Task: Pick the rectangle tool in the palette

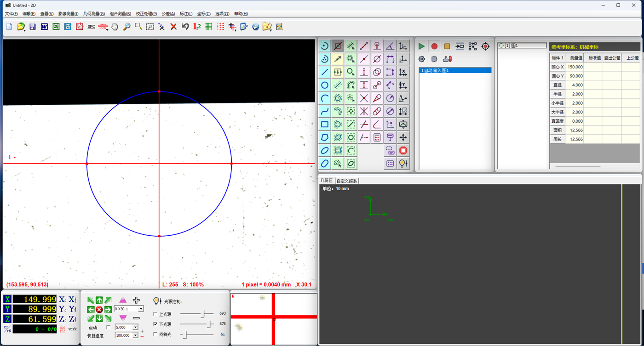Action: click(325, 125)
